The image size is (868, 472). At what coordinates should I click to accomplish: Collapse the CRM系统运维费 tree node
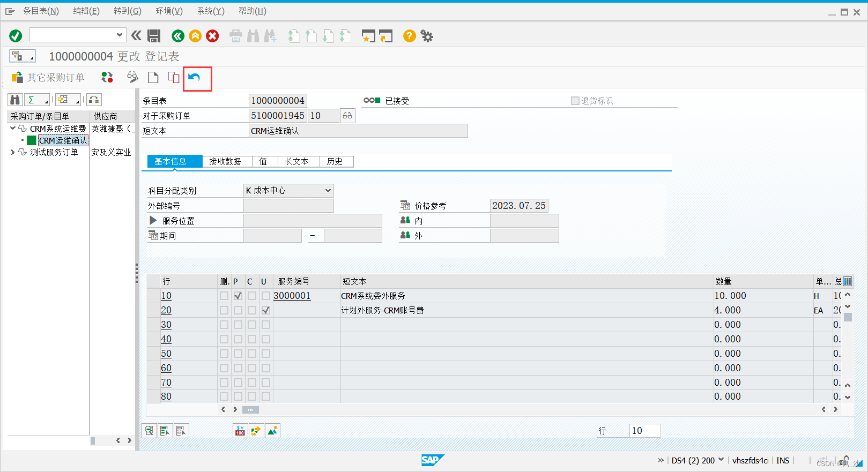coord(13,129)
